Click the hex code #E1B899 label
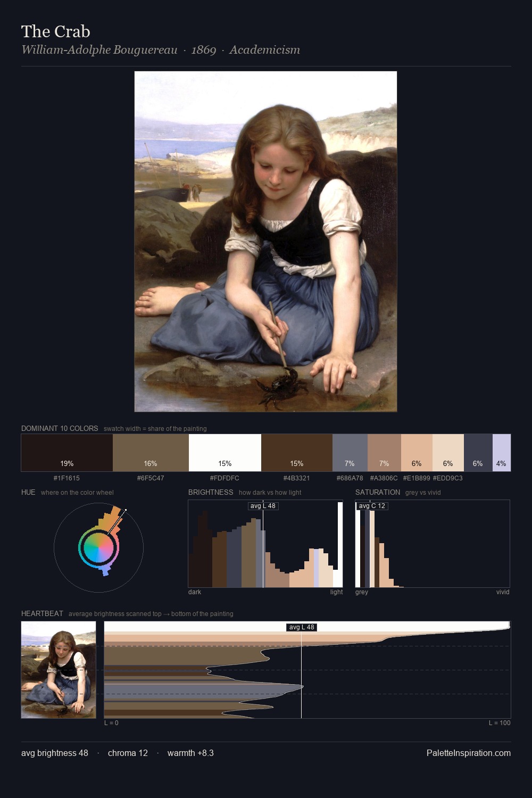The width and height of the screenshot is (532, 798). click(x=417, y=478)
